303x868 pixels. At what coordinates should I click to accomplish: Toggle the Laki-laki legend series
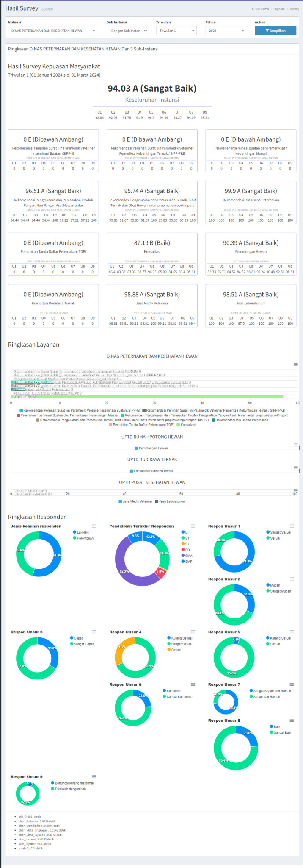pos(83,532)
